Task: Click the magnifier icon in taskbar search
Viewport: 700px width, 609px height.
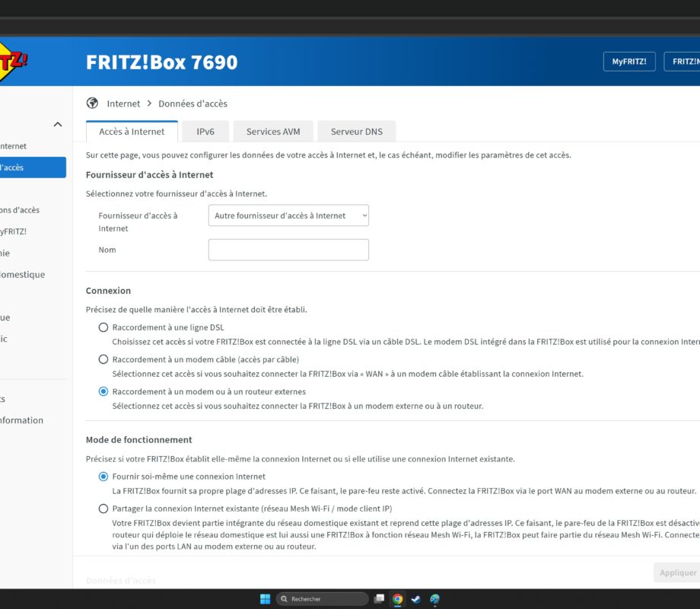Action: click(284, 599)
